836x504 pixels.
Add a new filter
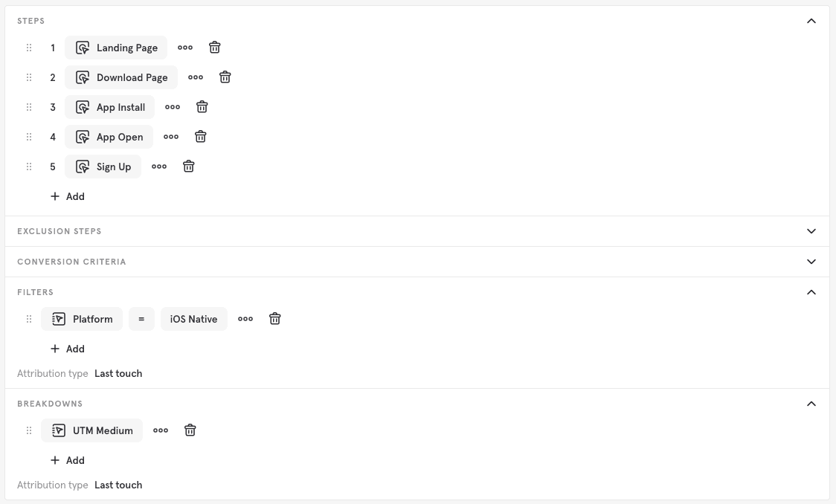(x=68, y=349)
